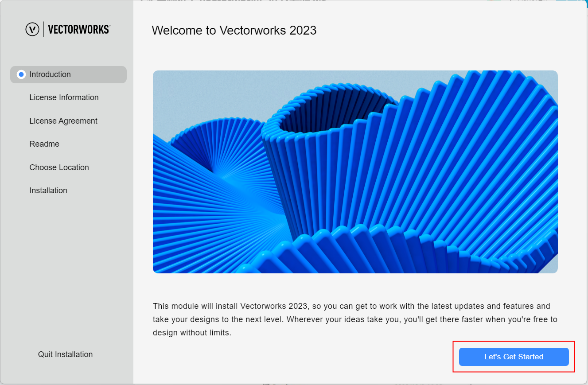This screenshot has height=385, width=588.
Task: Select the Readme step in sidebar
Action: coord(44,144)
